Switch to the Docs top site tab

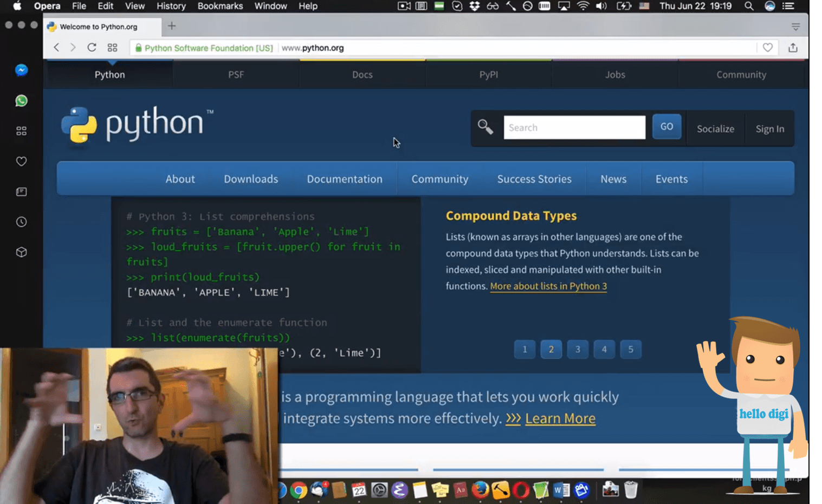click(363, 75)
